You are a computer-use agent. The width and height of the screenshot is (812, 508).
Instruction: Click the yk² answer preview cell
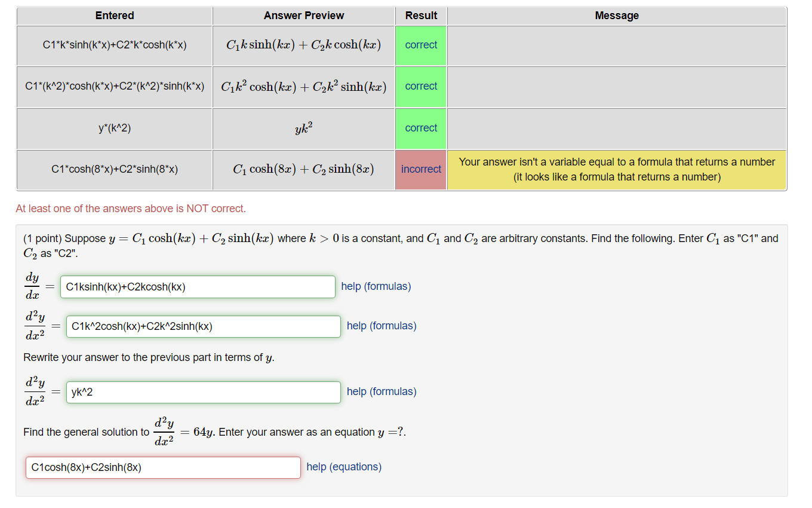tap(303, 128)
